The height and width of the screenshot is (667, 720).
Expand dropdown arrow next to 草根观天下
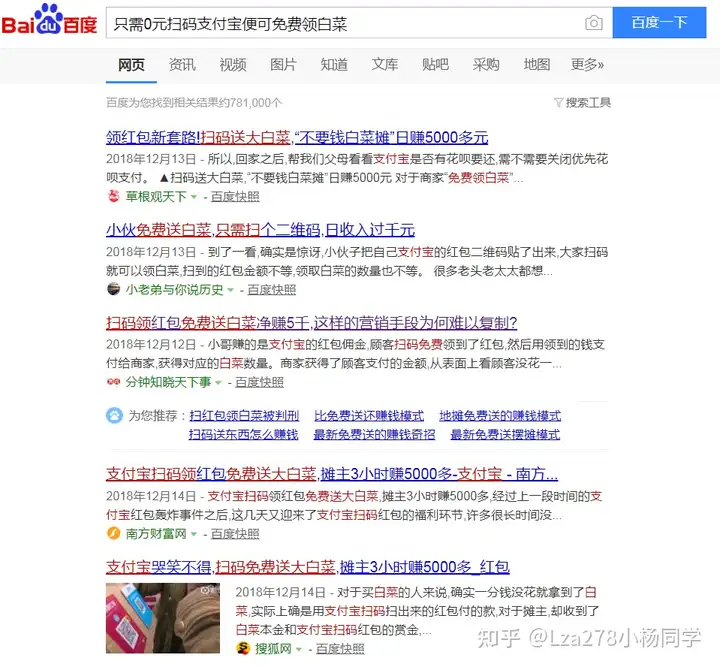pyautogui.click(x=194, y=197)
